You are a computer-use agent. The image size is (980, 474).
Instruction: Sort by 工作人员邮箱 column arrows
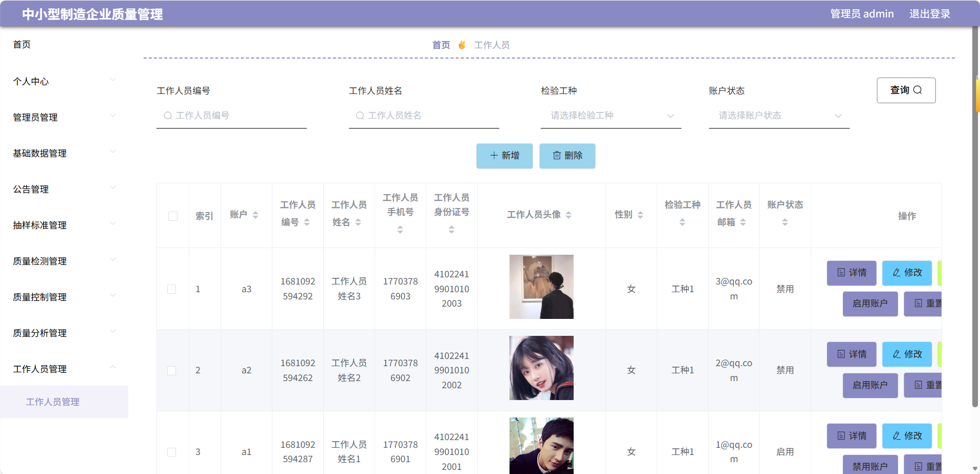pos(743,222)
